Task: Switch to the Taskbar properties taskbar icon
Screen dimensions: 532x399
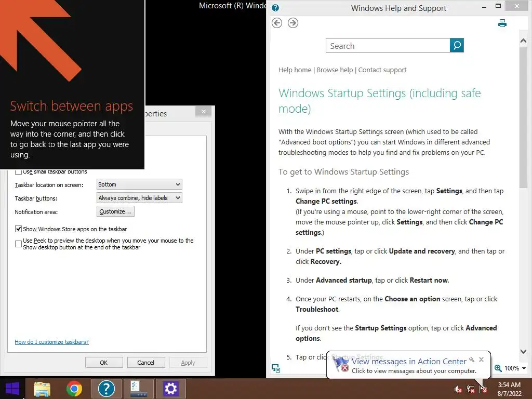Action: click(x=139, y=389)
